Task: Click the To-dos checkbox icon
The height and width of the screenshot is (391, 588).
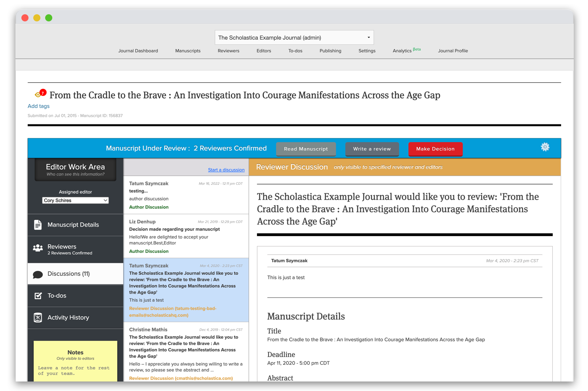Action: pos(38,296)
